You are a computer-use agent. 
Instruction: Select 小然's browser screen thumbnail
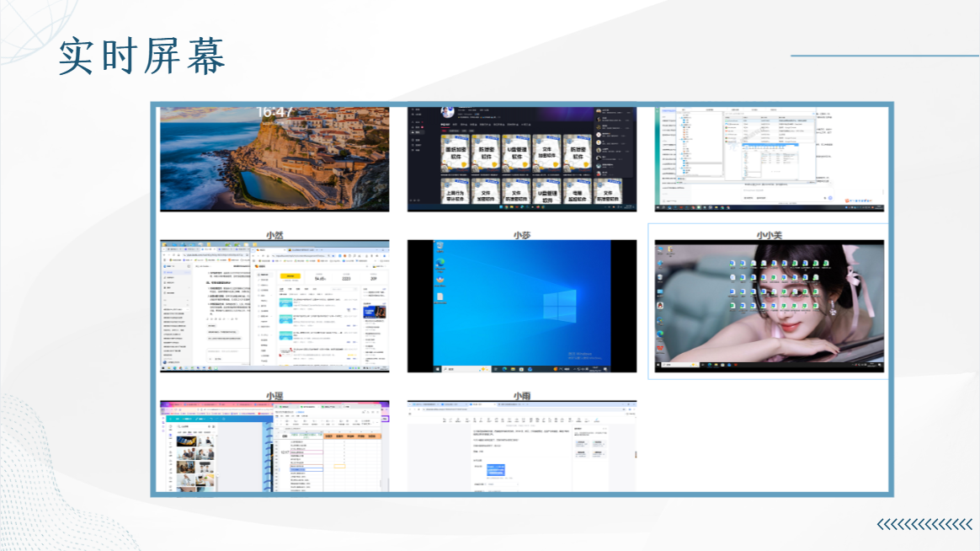[274, 306]
